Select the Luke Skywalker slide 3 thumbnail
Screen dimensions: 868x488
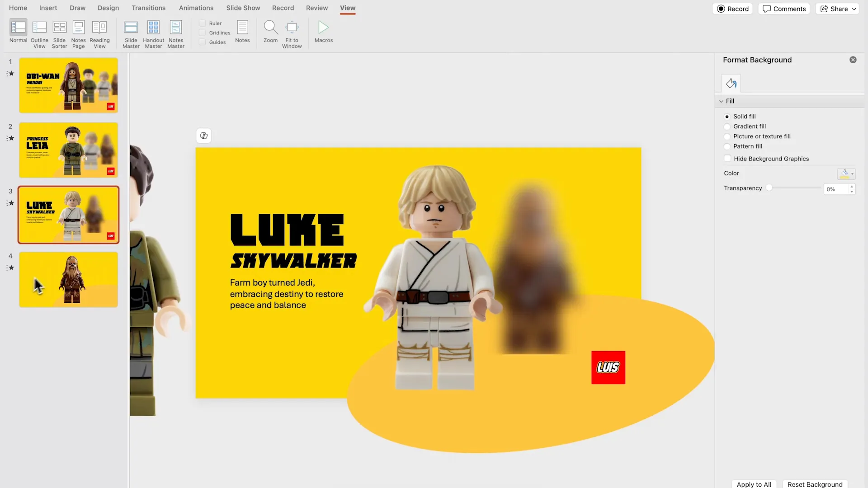[x=68, y=215]
